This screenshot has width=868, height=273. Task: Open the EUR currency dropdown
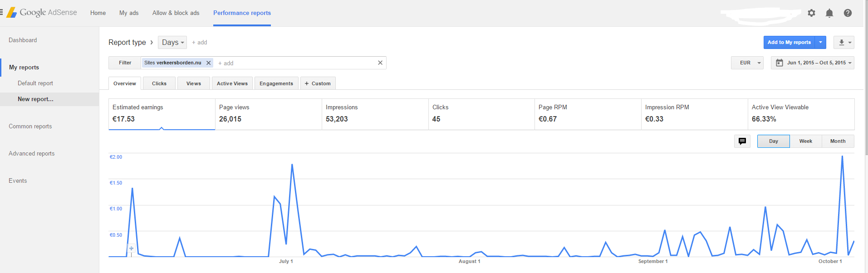point(747,63)
